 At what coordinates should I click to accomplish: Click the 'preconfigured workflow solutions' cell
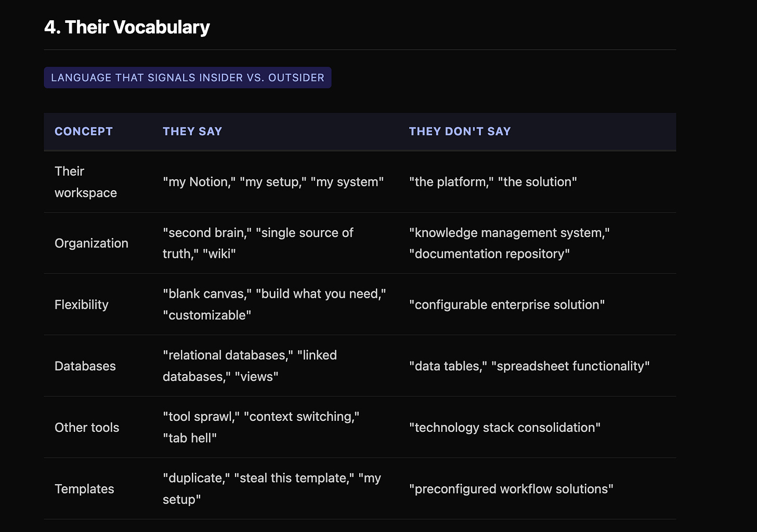(x=511, y=488)
